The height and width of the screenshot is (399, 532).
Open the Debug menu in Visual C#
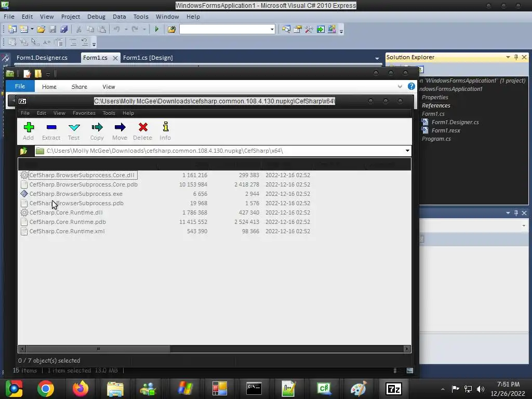pyautogui.click(x=96, y=17)
